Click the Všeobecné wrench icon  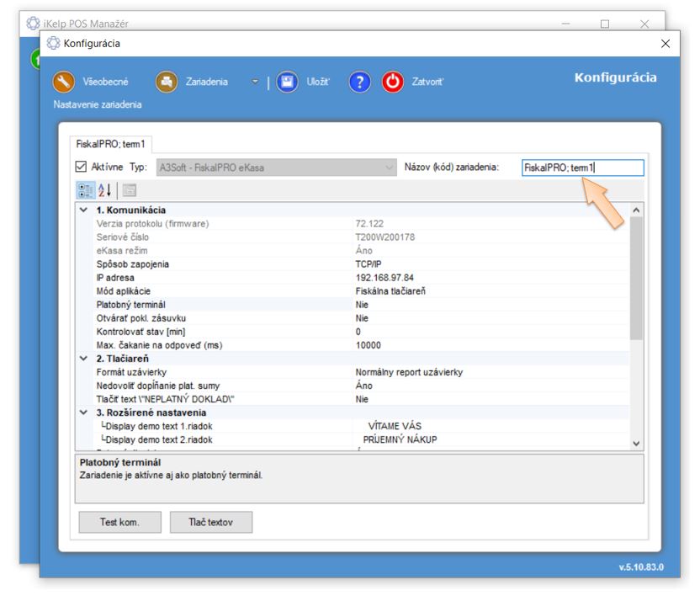[65, 82]
